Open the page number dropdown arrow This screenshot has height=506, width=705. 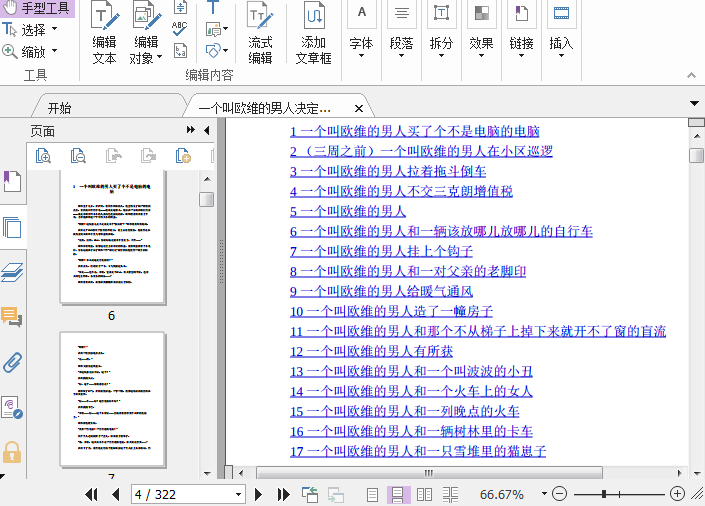(238, 495)
